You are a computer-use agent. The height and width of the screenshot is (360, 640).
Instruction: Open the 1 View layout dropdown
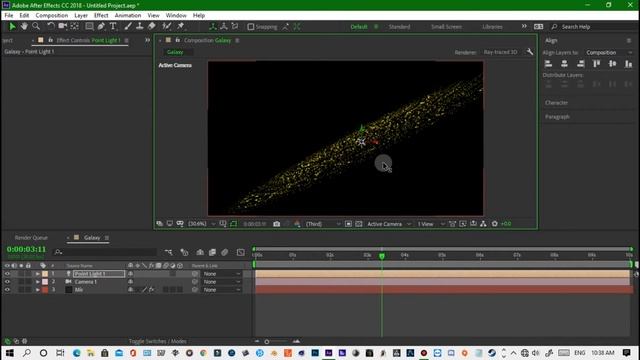(431, 224)
